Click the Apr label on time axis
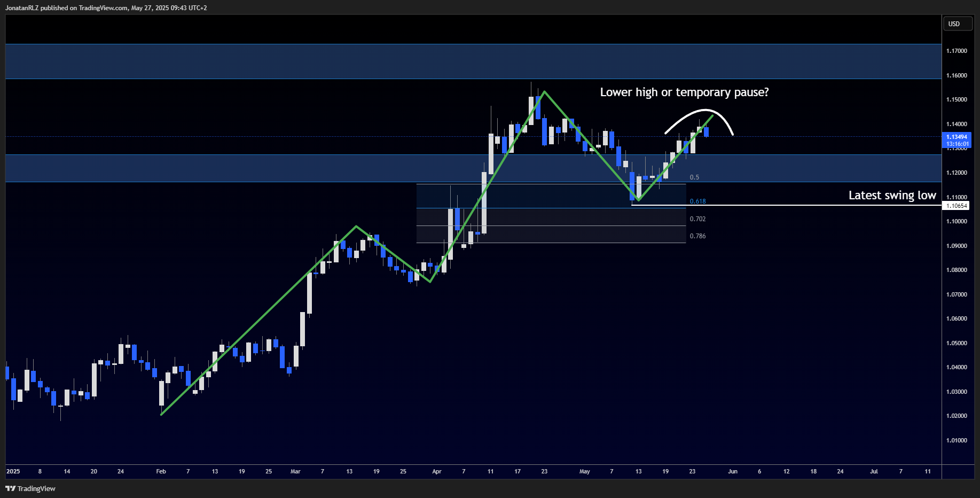The height and width of the screenshot is (498, 980). pyautogui.click(x=437, y=471)
